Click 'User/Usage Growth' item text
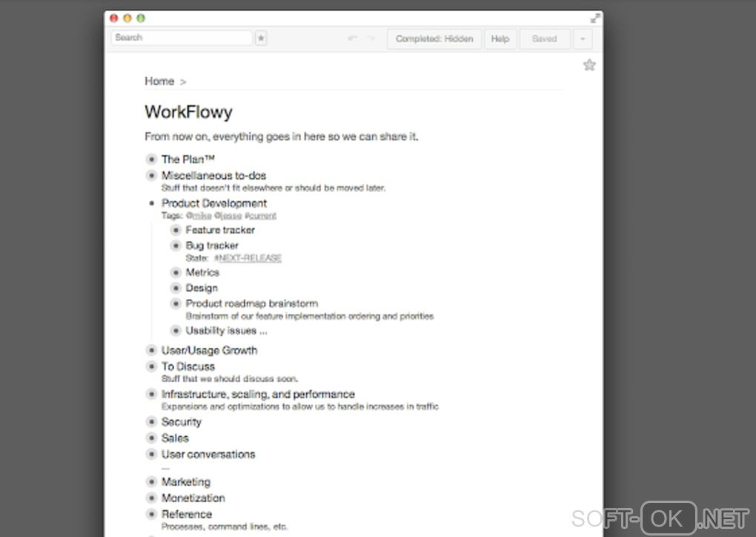The width and height of the screenshot is (756, 537). (209, 350)
